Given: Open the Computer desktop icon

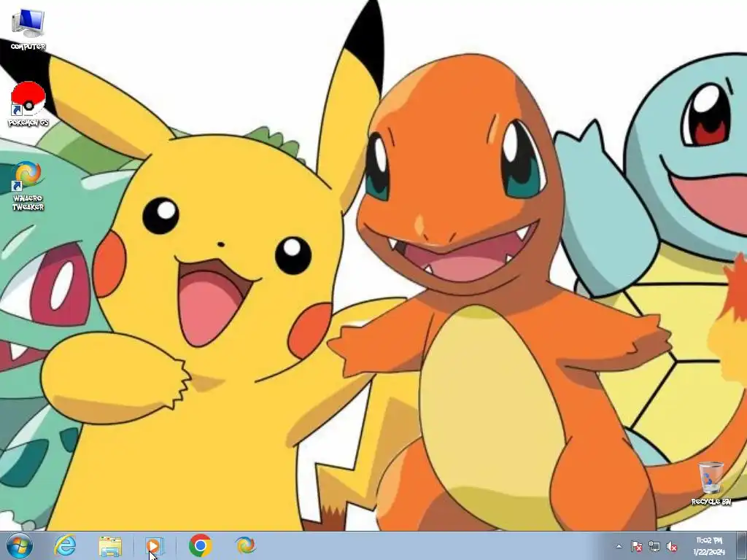Looking at the screenshot, I should [x=28, y=29].
